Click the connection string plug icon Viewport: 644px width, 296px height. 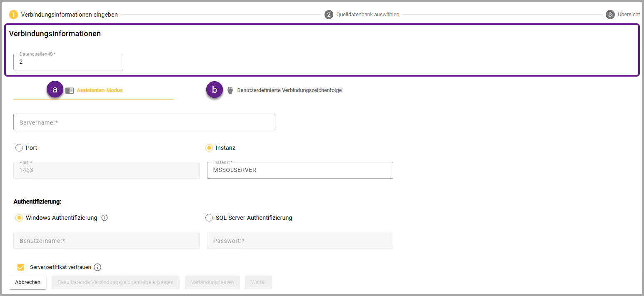click(x=230, y=90)
